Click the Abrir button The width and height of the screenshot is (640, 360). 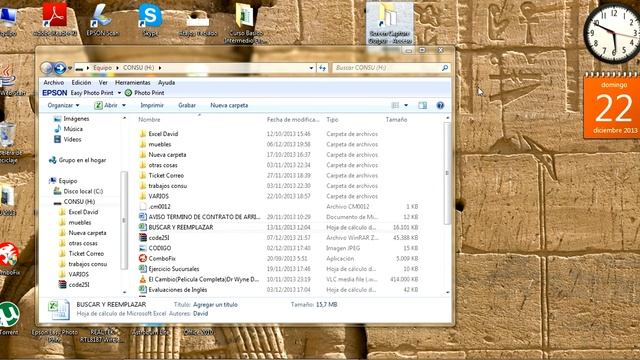(106, 105)
